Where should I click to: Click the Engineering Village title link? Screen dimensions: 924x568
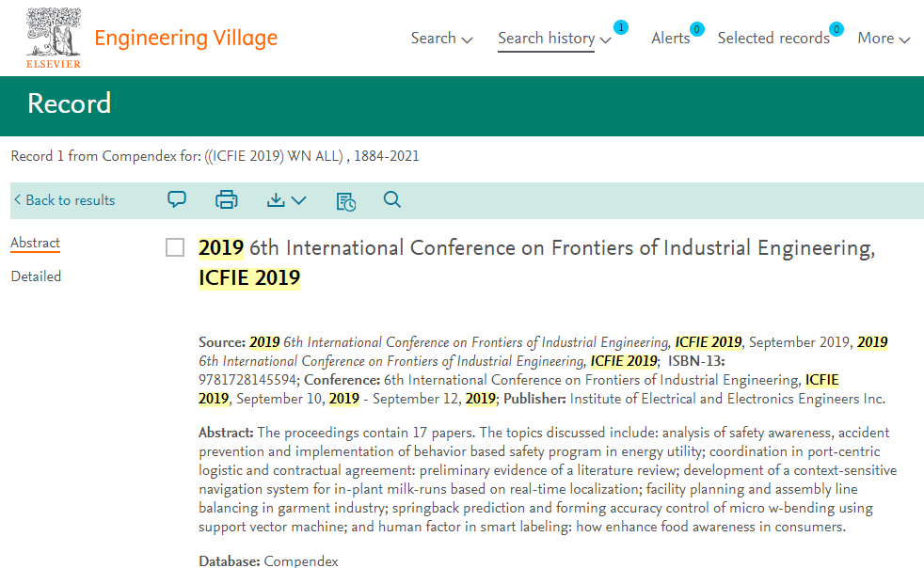[x=185, y=39]
